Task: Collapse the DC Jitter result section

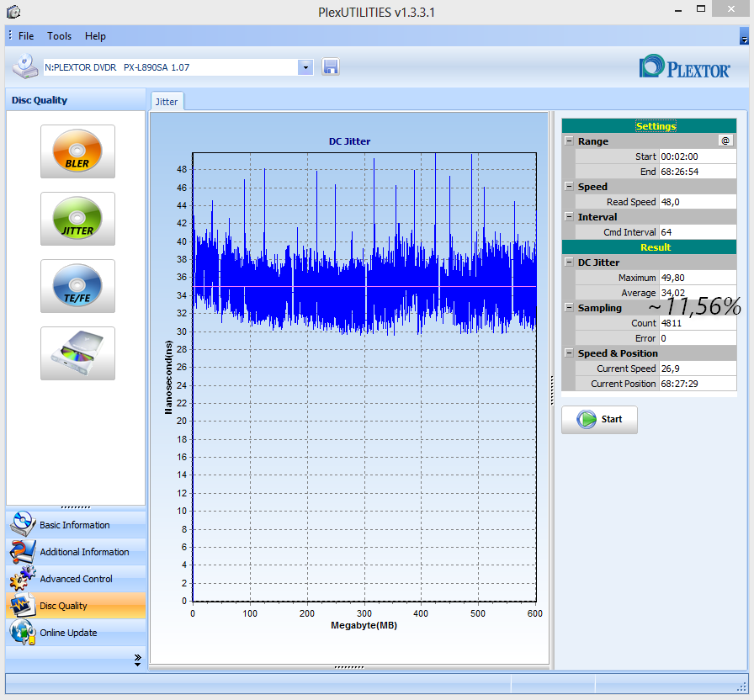Action: click(569, 262)
